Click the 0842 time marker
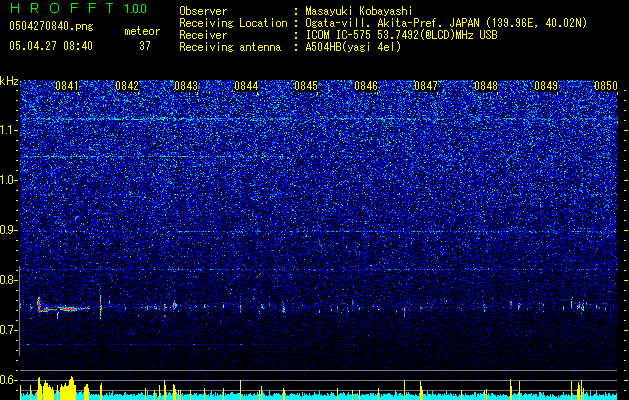Viewport: 629px width, 400px height. point(127,86)
